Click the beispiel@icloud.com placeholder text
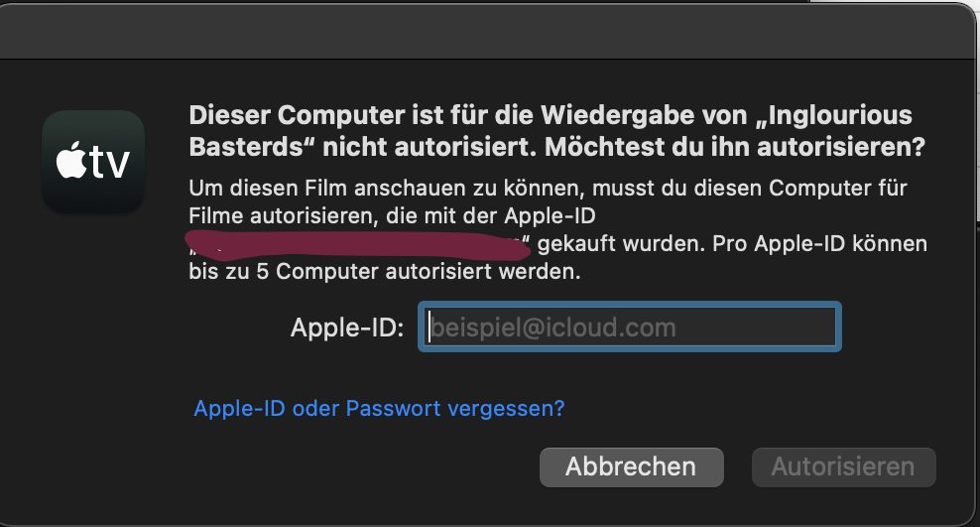The height and width of the screenshot is (527, 980). tap(552, 328)
